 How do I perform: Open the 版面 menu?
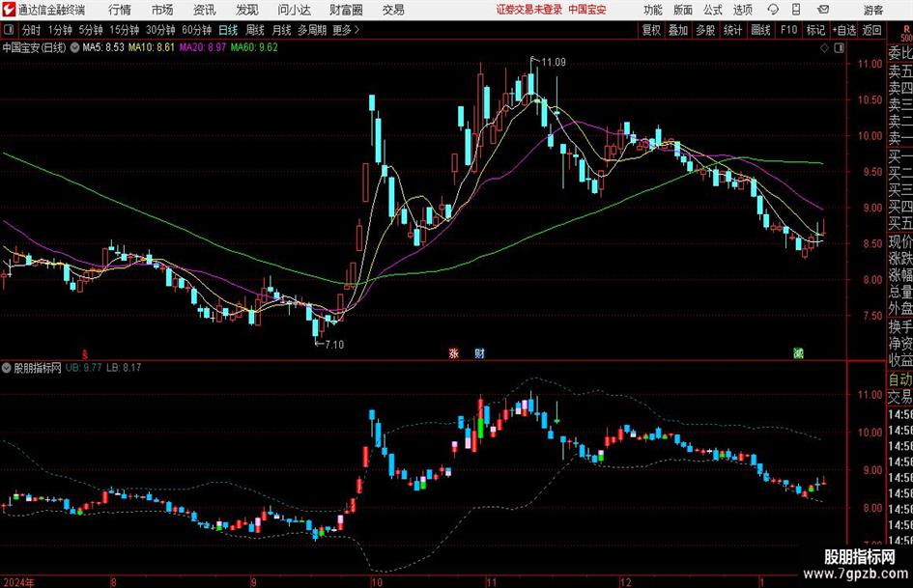tap(683, 10)
